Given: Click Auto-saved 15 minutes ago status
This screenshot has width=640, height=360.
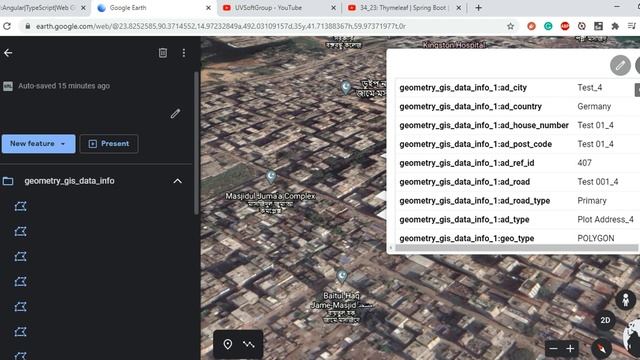Looking at the screenshot, I should pos(64,86).
